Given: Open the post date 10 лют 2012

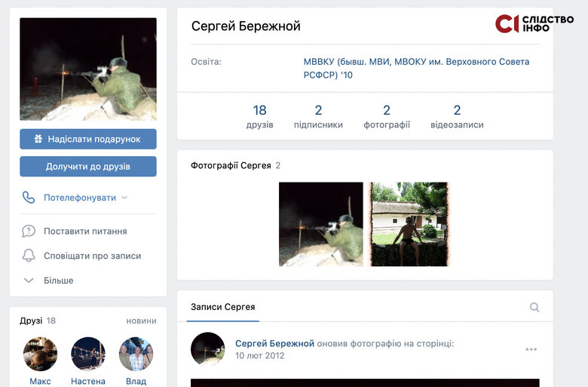Looking at the screenshot, I should (x=259, y=355).
